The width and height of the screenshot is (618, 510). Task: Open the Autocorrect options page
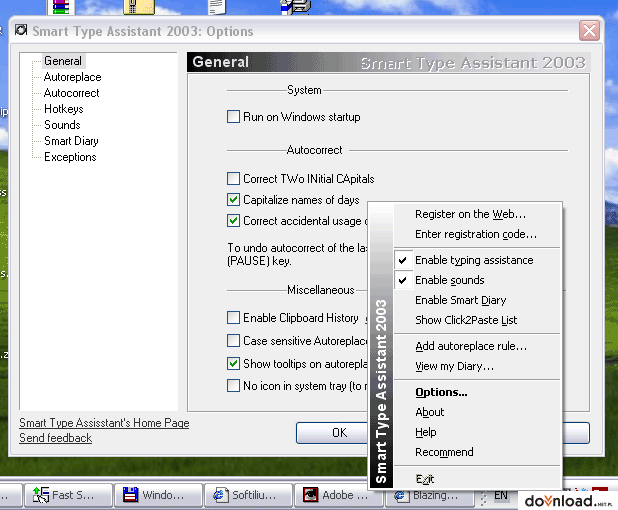tap(71, 93)
